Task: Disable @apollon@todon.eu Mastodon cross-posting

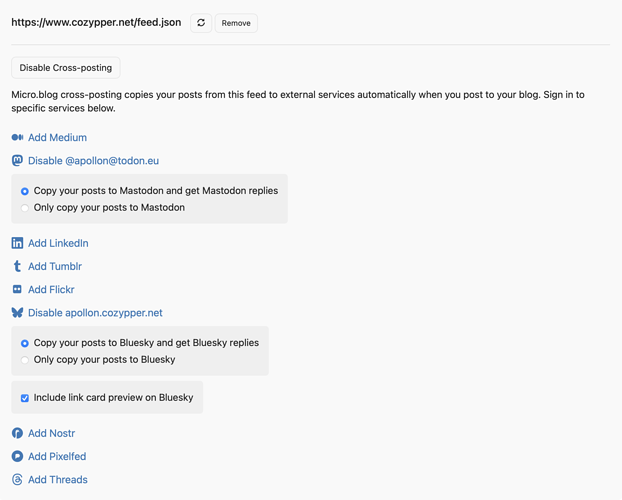Action: (x=94, y=161)
